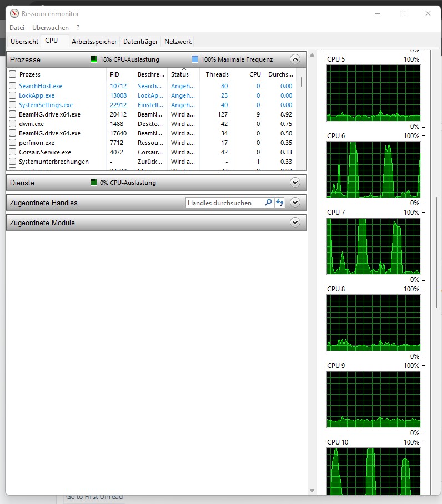Check the LockApp.exe checkbox
Image resolution: width=442 pixels, height=504 pixels.
(x=13, y=95)
